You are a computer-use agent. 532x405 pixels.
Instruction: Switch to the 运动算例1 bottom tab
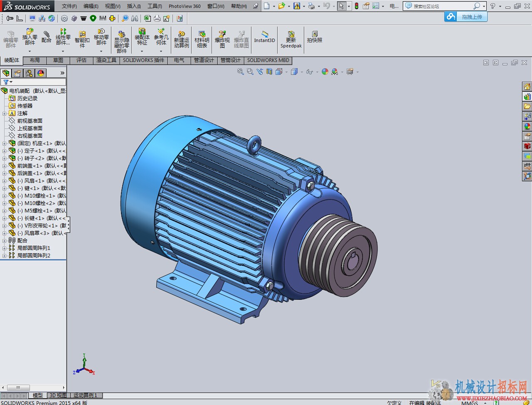(85, 395)
